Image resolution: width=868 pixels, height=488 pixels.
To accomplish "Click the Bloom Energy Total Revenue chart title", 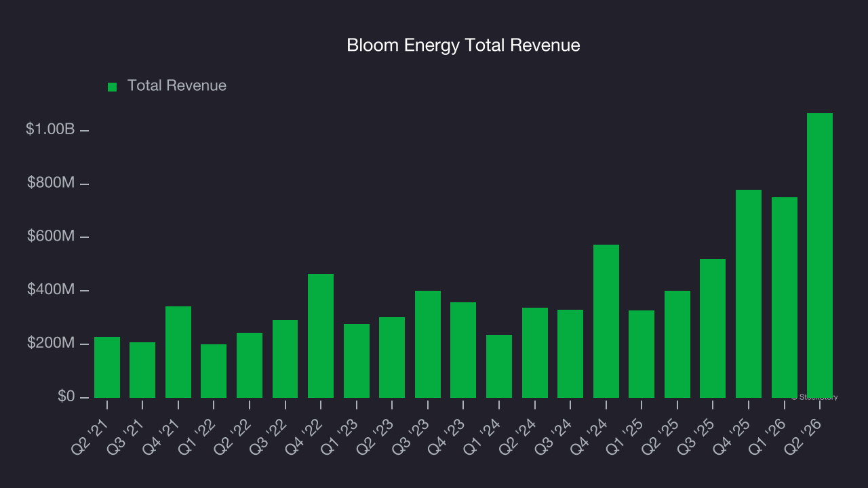I will (463, 45).
